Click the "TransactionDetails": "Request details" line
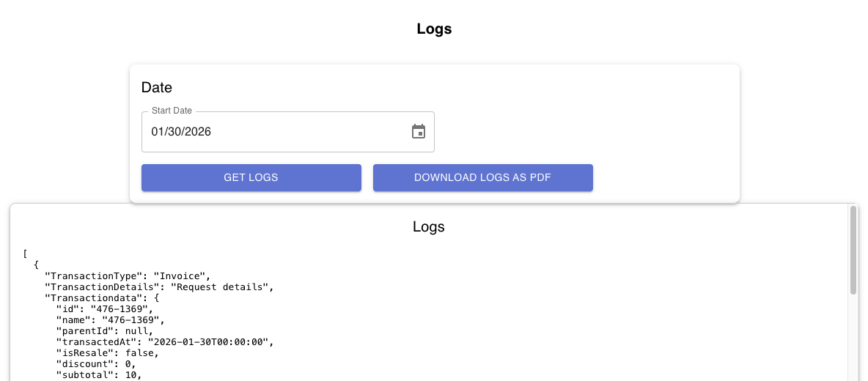868x381 pixels. click(x=160, y=287)
